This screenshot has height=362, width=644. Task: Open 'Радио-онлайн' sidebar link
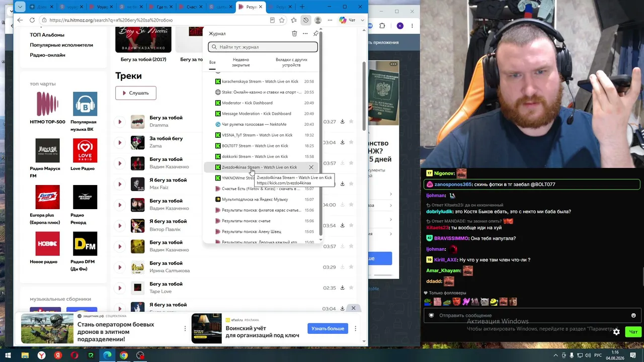coord(47,55)
